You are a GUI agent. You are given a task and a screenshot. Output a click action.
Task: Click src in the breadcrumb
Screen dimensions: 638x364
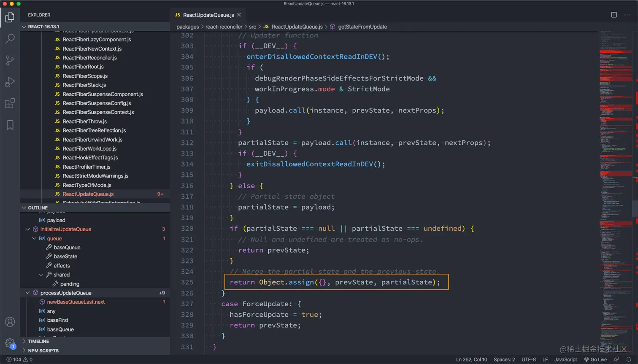point(252,27)
